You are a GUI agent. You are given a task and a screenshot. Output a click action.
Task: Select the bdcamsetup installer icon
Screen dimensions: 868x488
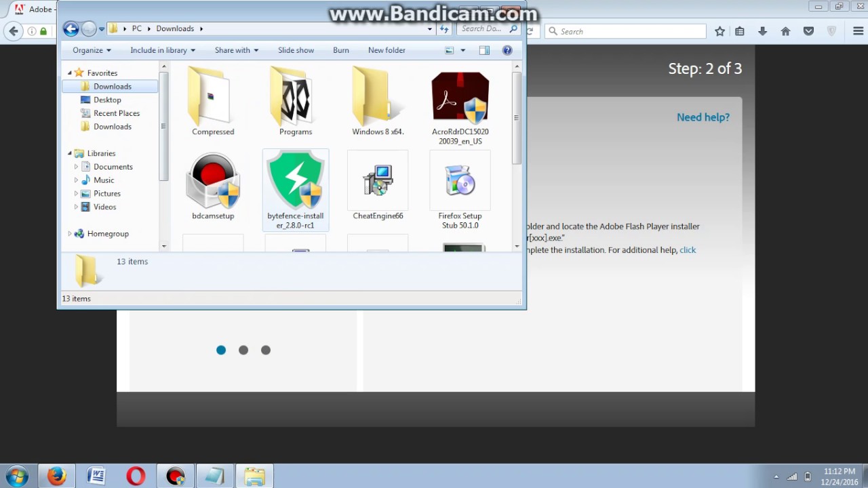(x=213, y=186)
